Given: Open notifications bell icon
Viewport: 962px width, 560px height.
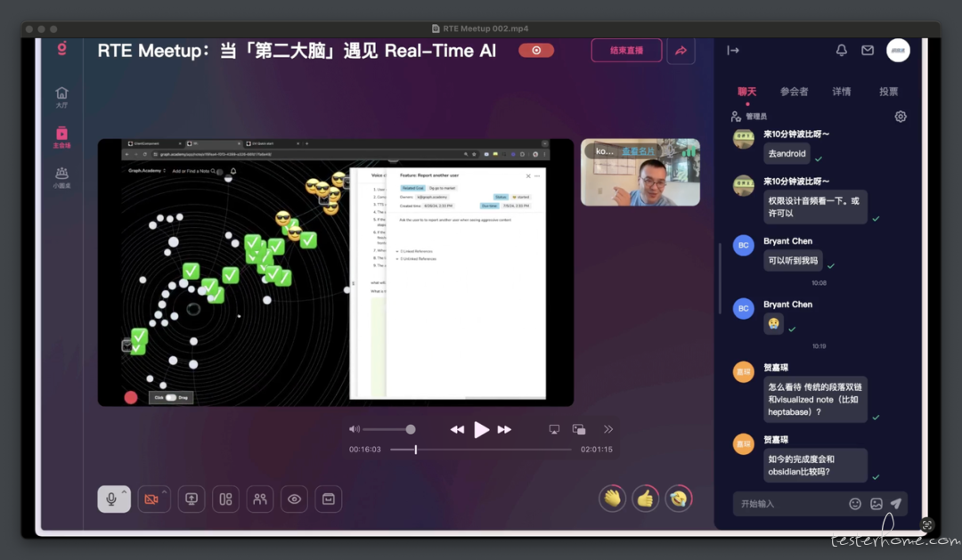Looking at the screenshot, I should coord(842,50).
